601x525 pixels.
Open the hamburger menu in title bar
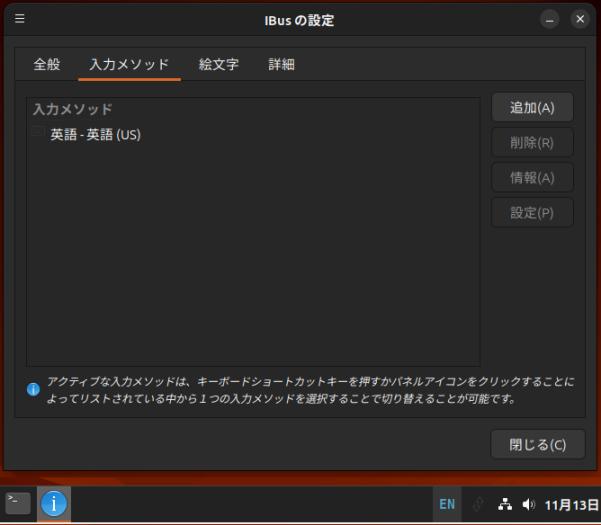tap(20, 18)
